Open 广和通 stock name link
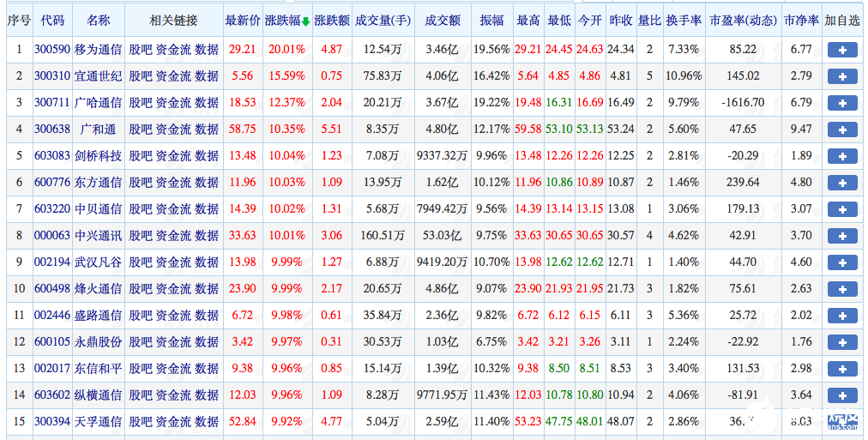Viewport: 868px width, 440px height. (x=98, y=130)
